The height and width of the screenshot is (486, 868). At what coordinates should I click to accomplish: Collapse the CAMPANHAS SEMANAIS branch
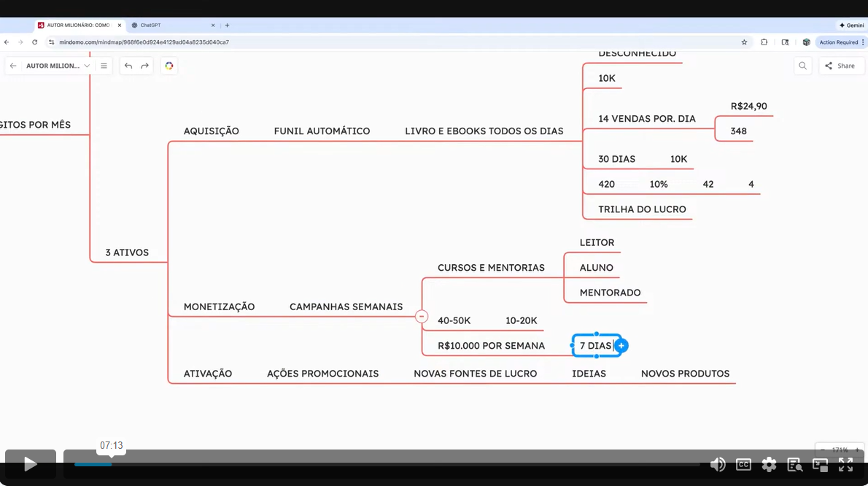[422, 316]
